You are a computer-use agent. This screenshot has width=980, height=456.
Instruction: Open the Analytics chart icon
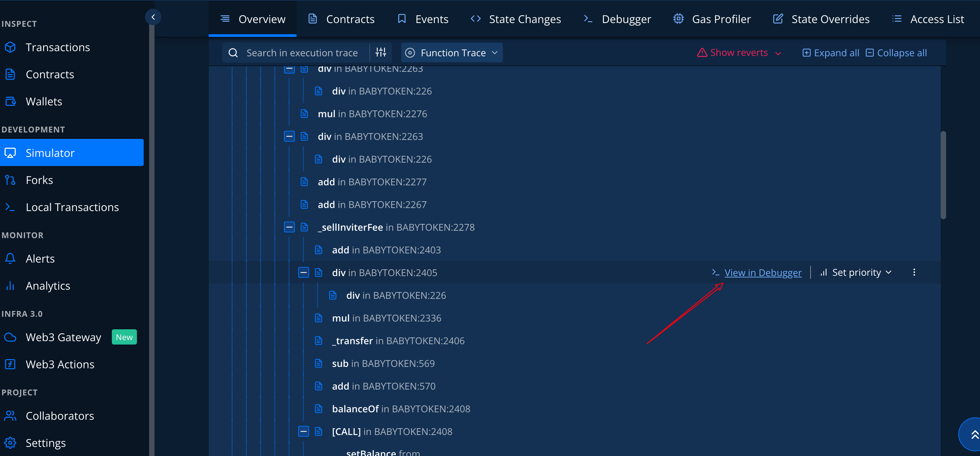(x=10, y=286)
